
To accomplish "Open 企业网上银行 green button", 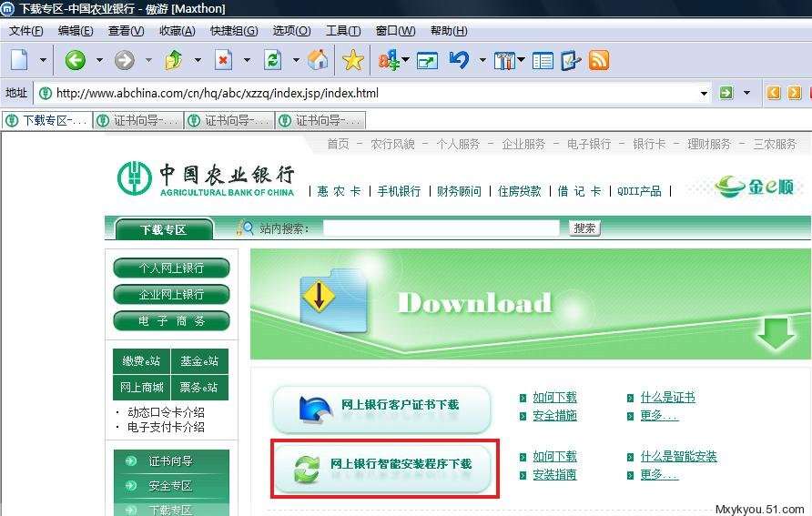I will click(171, 295).
